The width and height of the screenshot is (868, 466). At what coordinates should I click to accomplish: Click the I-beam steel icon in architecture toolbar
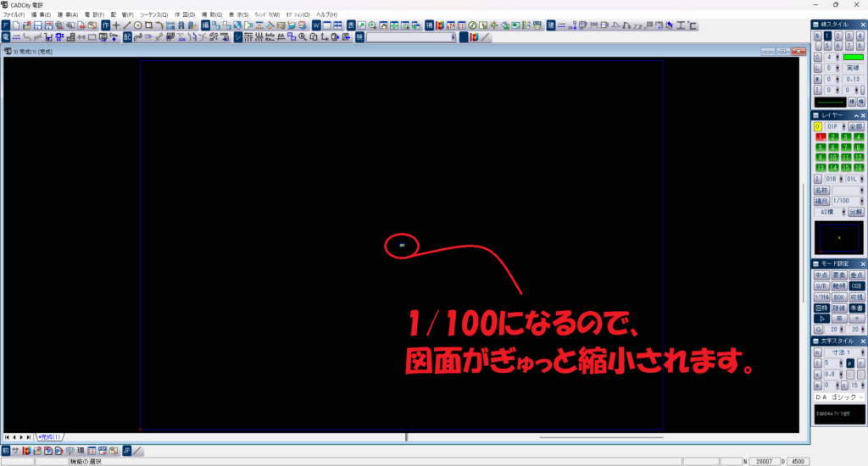[x=681, y=25]
